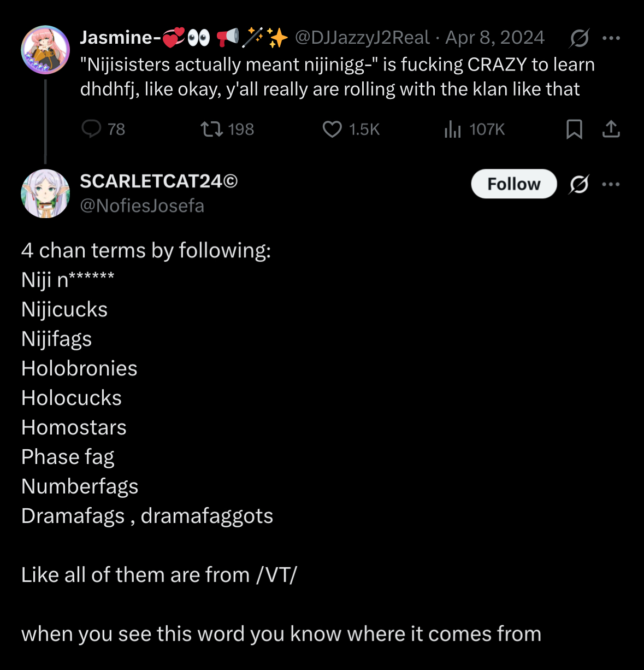Click SCARLETCAT24's profile avatar

click(45, 193)
